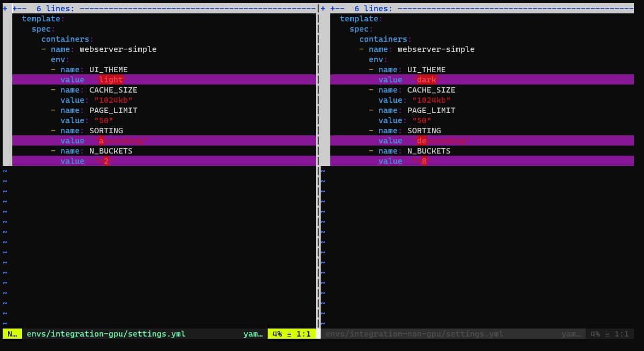
Task: Click PAGE_LIMIT name in left pane
Action: coord(113,110)
